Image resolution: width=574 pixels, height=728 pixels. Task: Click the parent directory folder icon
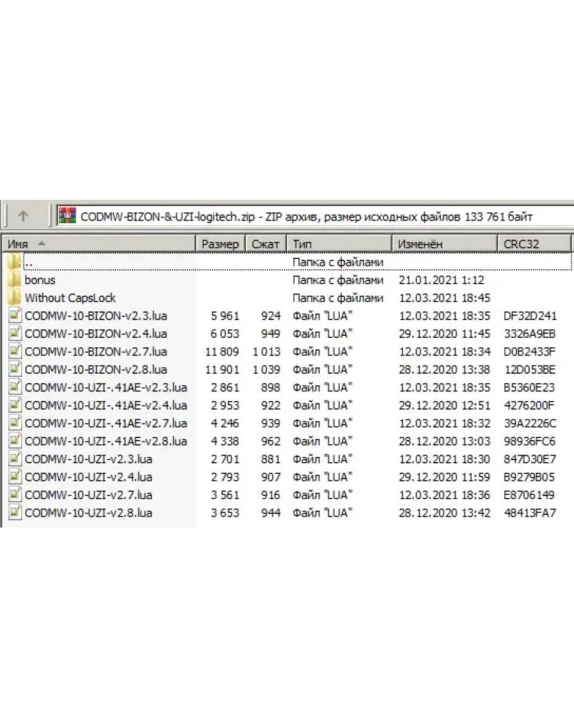point(14,262)
